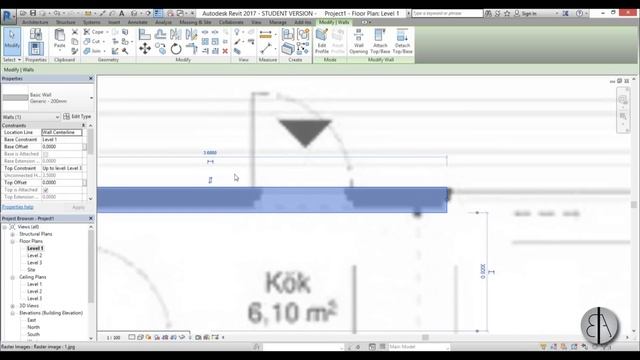This screenshot has height=360, width=640.
Task: Click the Base Offset associate parameter button
Action: click(x=84, y=147)
